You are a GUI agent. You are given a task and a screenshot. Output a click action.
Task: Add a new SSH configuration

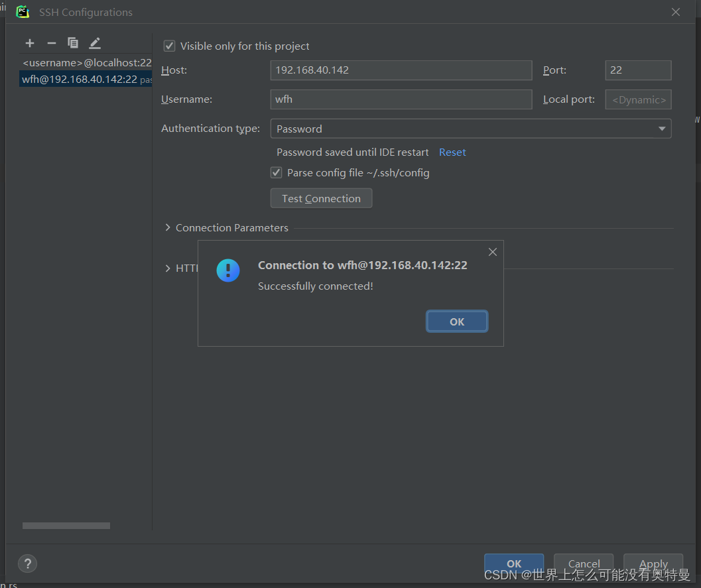30,43
